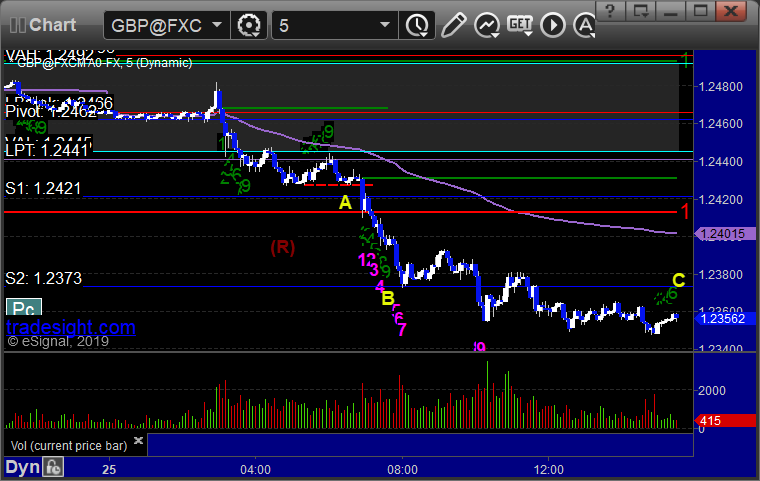Image resolution: width=760 pixels, height=481 pixels.
Task: Close the Vol study pane
Action: point(138,440)
